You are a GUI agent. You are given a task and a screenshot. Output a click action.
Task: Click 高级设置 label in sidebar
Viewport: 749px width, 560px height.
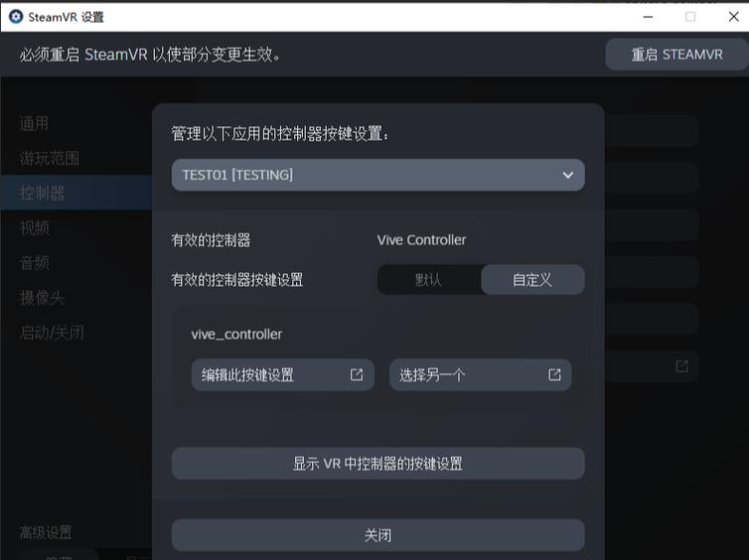(x=46, y=532)
